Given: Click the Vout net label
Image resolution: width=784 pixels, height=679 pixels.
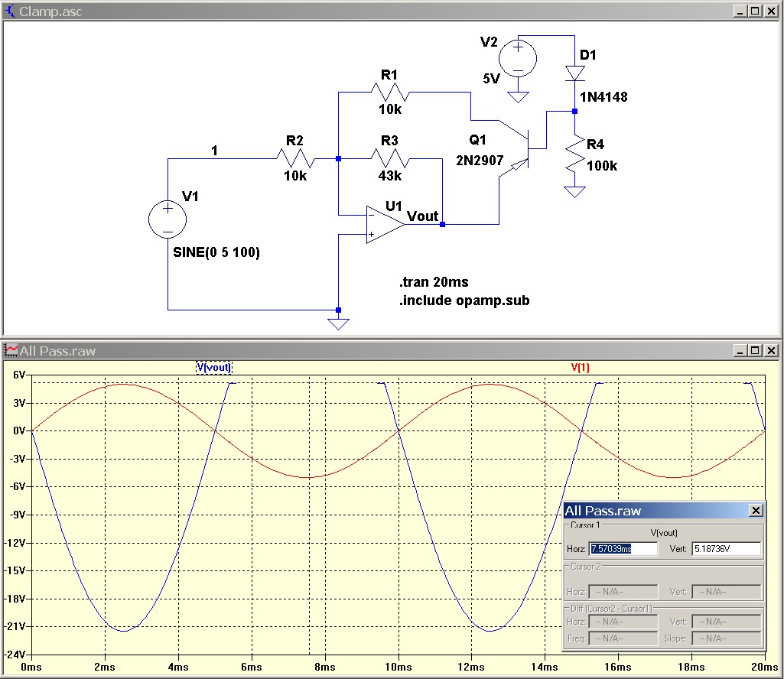Looking at the screenshot, I should click(422, 216).
